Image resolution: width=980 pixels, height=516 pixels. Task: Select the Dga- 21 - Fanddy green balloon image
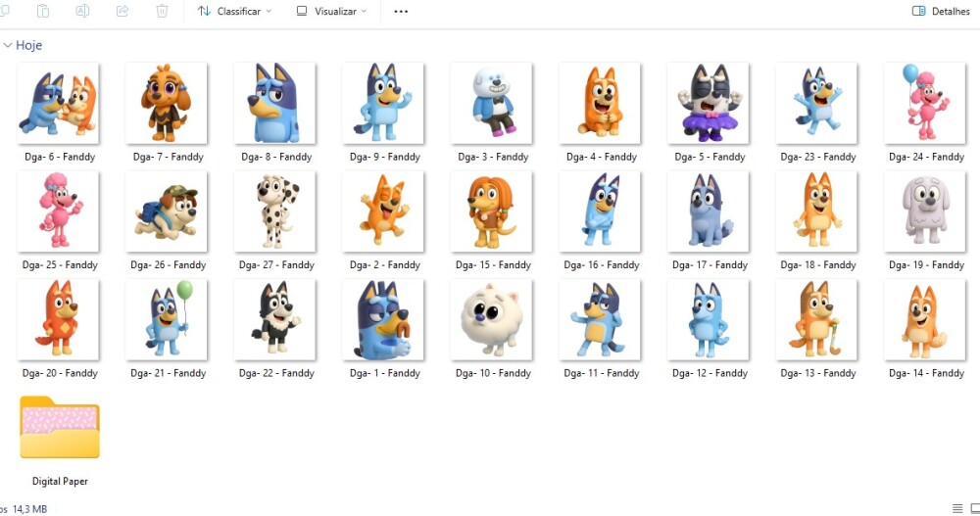[x=167, y=319]
